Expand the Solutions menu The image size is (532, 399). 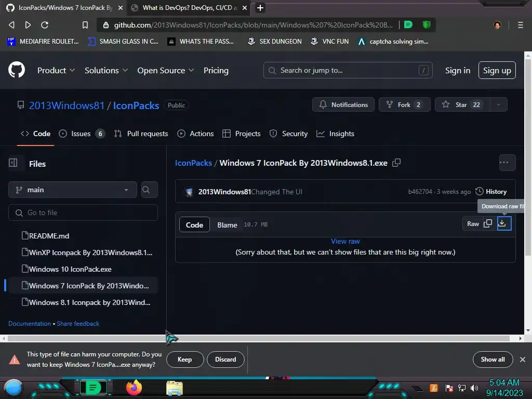[x=106, y=70]
